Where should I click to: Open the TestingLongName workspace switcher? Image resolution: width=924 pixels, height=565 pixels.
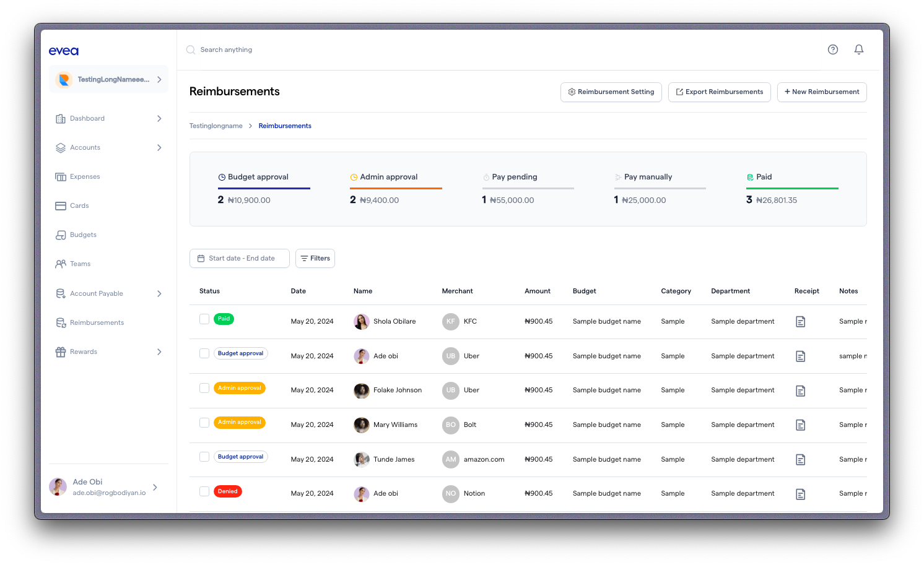point(108,80)
